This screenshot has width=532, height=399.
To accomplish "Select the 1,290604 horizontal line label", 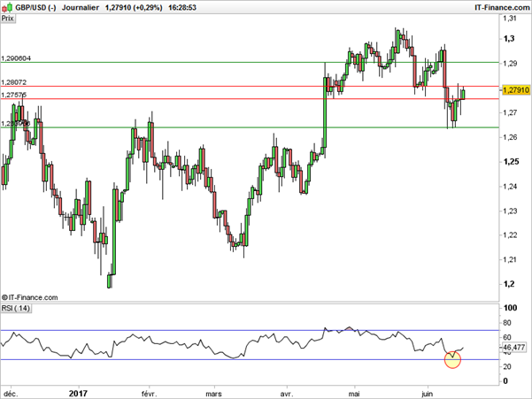I will coord(16,58).
